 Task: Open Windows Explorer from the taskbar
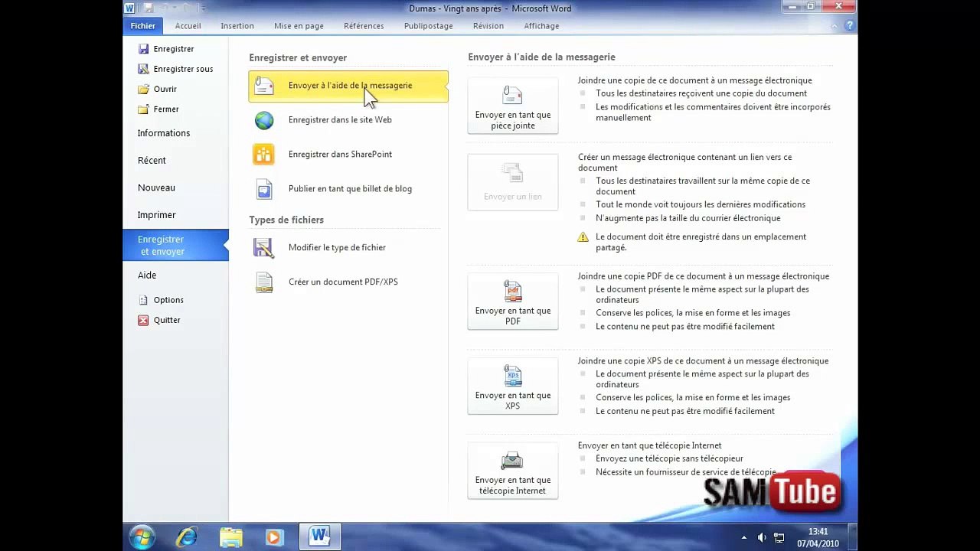(230, 537)
